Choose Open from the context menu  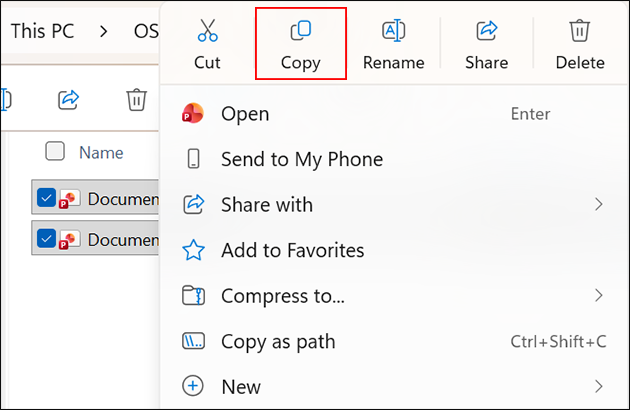[245, 114]
